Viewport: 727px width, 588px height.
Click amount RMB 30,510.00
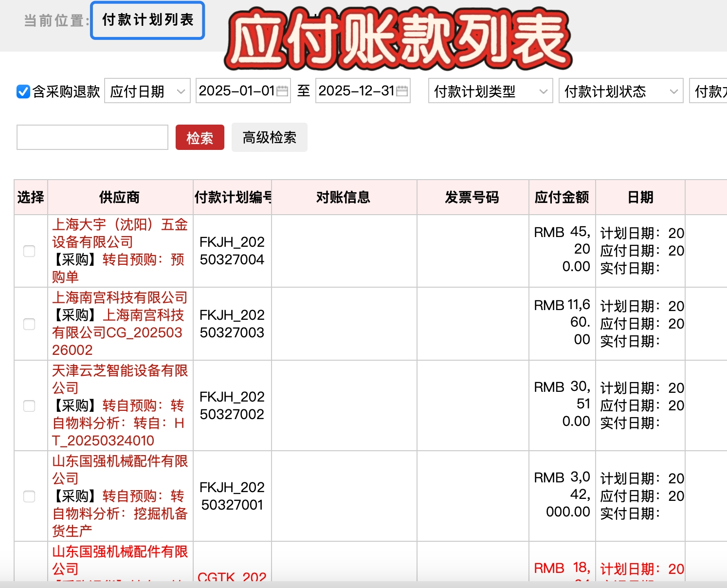(x=562, y=404)
